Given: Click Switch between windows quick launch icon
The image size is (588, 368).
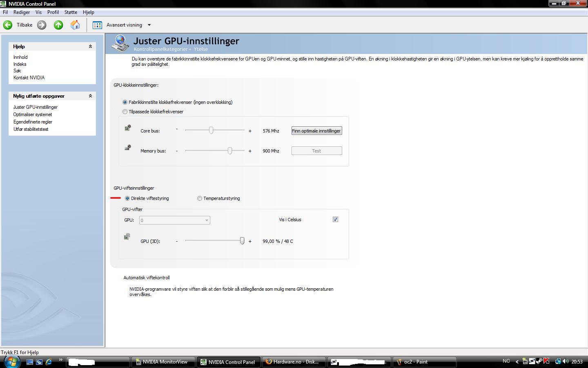Looking at the screenshot, I should 39,362.
